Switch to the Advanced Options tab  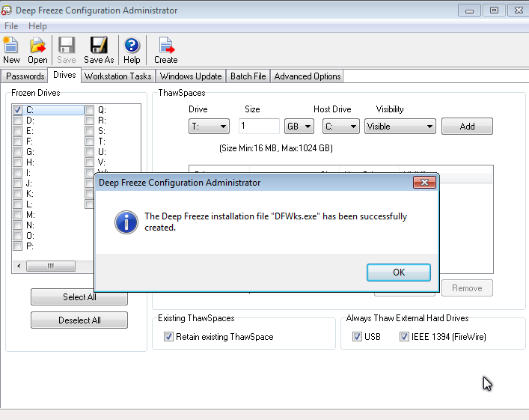pyautogui.click(x=308, y=76)
